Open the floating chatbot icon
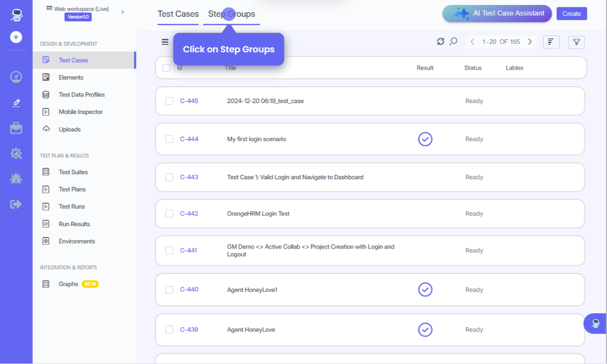607x364 pixels. click(x=596, y=324)
